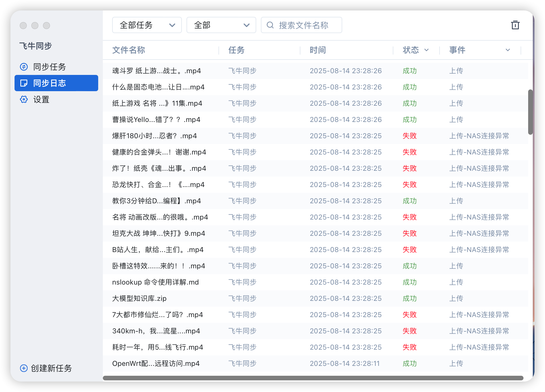Click 上传-NAS连接异常 event in 坦克大战 row
545x392 pixels.
[x=479, y=233]
